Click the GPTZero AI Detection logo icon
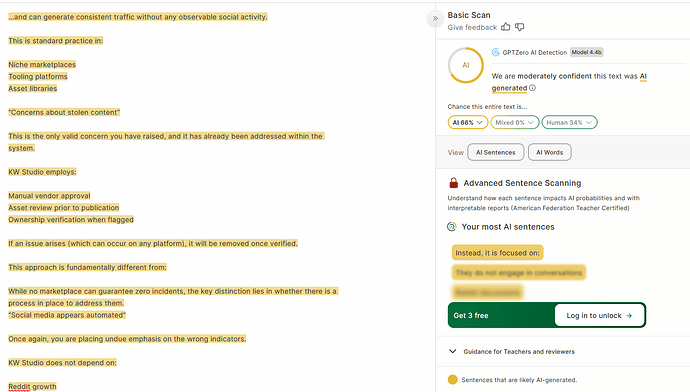Screen dimensions: 690x392 coord(495,52)
